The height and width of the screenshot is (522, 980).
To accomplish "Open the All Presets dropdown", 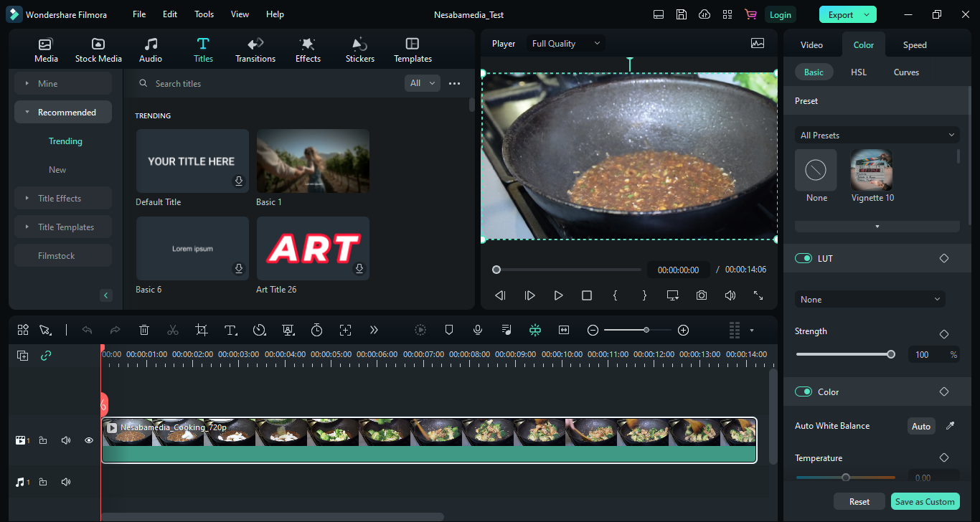I will (877, 135).
